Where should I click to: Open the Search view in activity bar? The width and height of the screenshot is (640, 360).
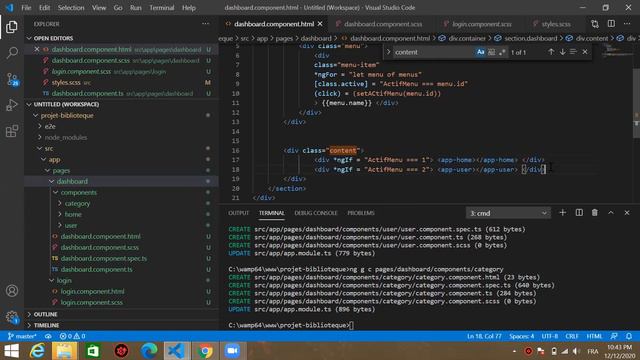12,53
